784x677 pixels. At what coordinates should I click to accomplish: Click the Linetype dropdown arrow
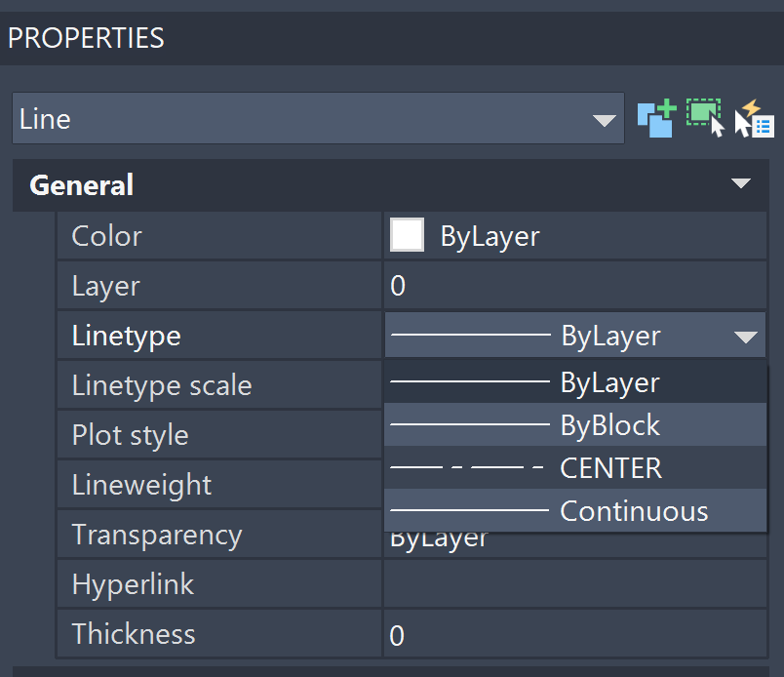(746, 337)
